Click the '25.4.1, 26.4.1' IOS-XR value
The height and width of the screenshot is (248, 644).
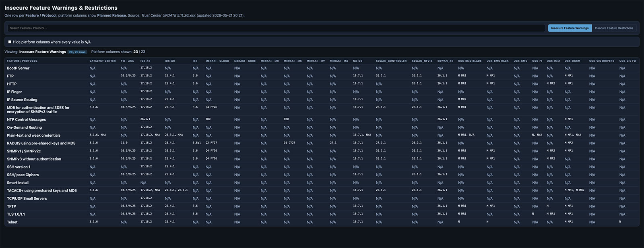(x=176, y=190)
